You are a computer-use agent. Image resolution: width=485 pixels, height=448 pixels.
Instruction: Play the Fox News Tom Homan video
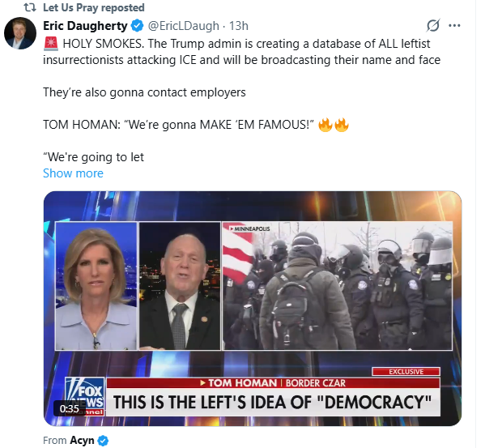point(253,309)
